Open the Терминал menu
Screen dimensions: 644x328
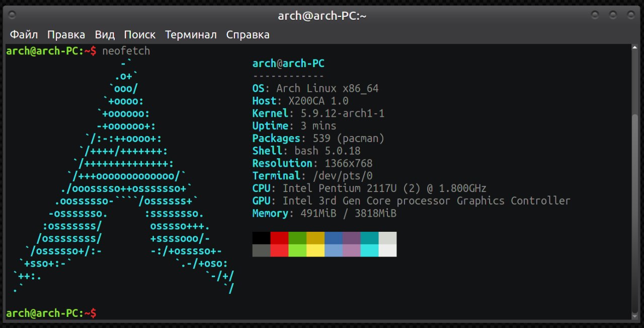[x=191, y=35]
